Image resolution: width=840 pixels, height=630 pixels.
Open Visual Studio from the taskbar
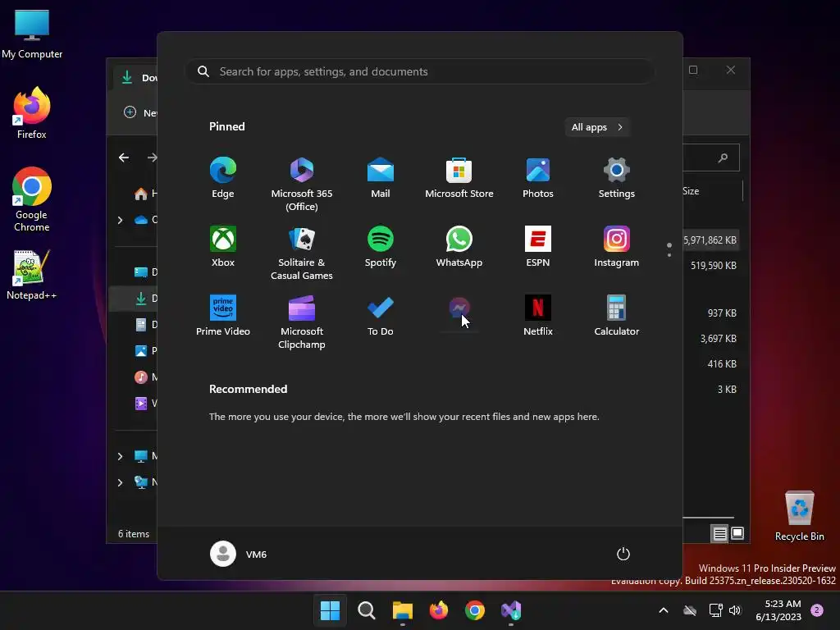pos(511,610)
